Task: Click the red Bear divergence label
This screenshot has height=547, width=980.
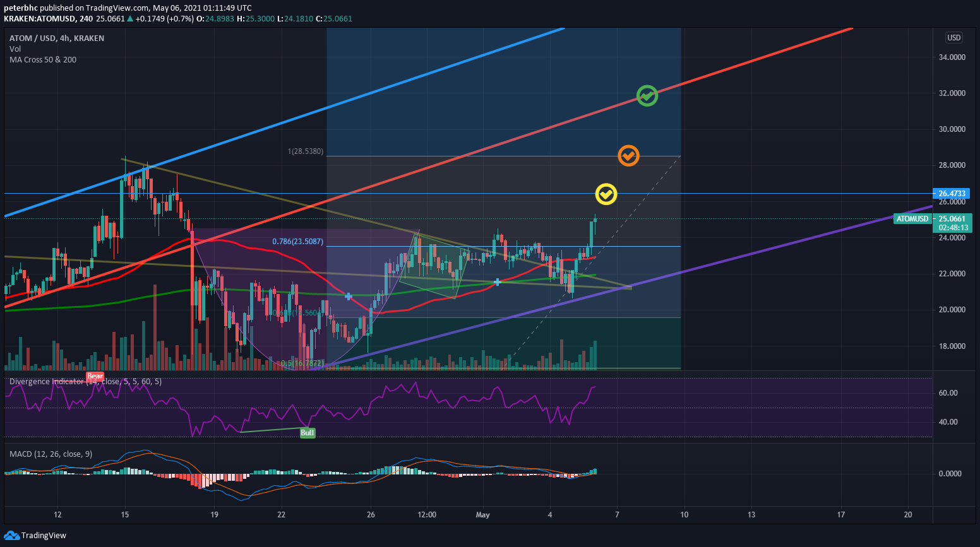Action: coord(95,376)
